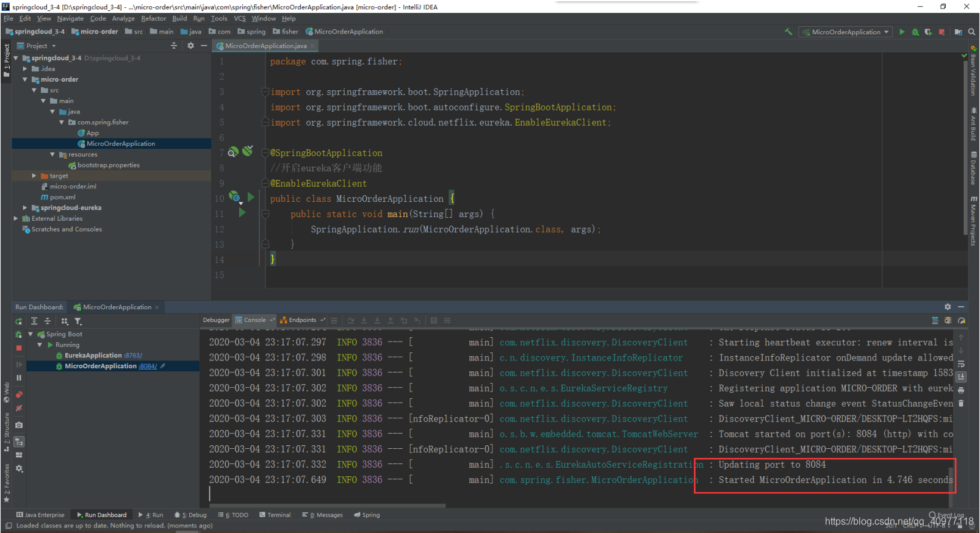Toggle Mute Breakpoints in dashboard sidebar
980x533 pixels.
point(19,408)
